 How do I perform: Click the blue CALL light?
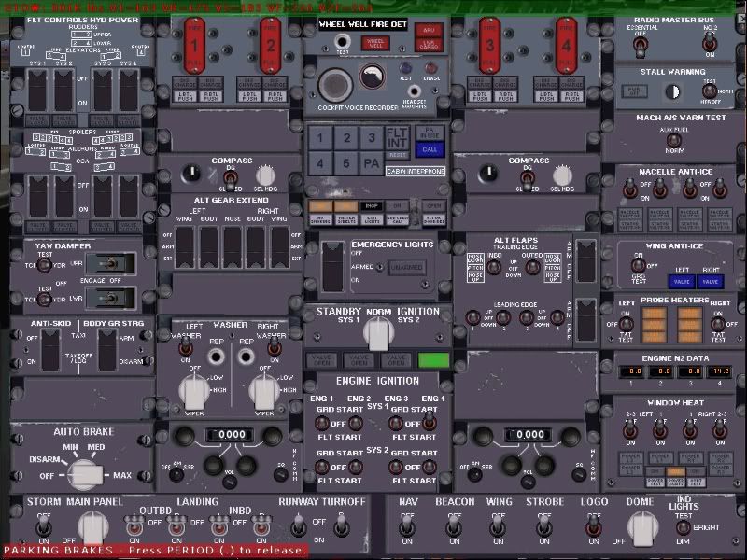pyautogui.click(x=430, y=149)
